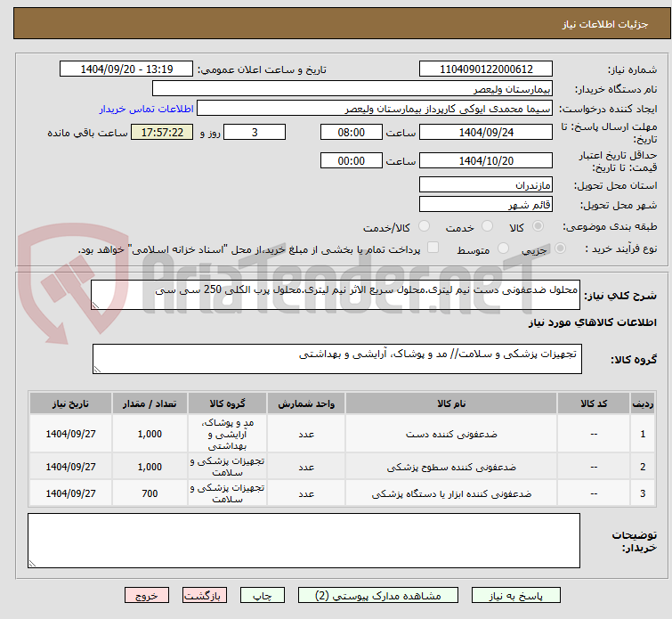This screenshot has width=672, height=619.
Task: Click the price validity date 1404/10/20 field
Action: [x=486, y=161]
